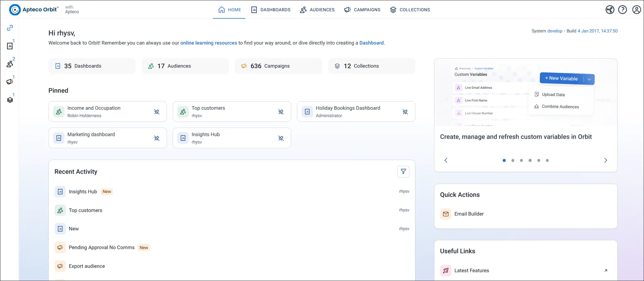Select third carousel dot indicator
This screenshot has height=281, width=644.
[x=521, y=160]
